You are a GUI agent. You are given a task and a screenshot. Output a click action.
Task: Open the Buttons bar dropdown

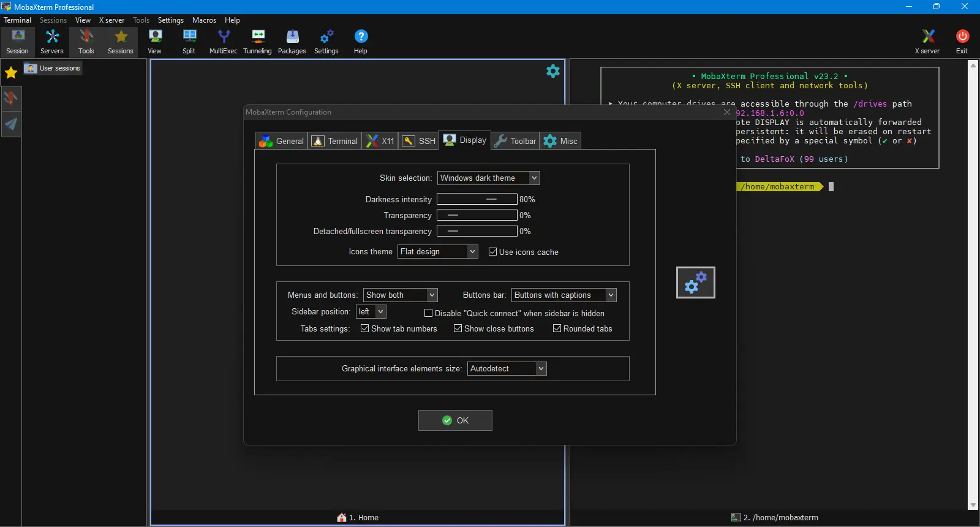(x=564, y=295)
